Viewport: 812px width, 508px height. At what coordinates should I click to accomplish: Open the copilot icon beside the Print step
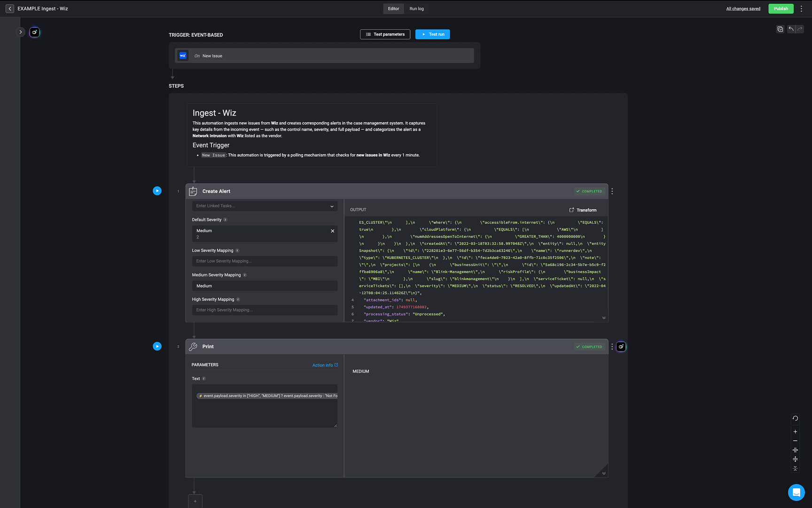click(x=621, y=347)
